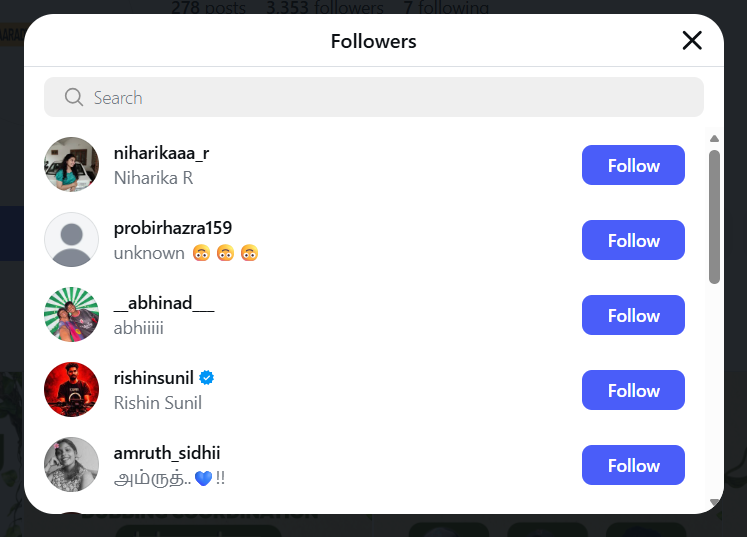Follow the verified user rishinsunil

tap(633, 390)
